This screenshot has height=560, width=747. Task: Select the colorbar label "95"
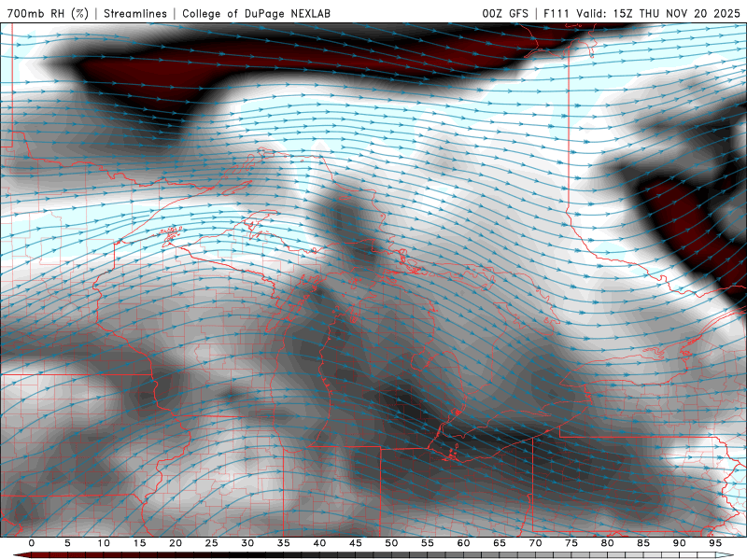(x=714, y=543)
